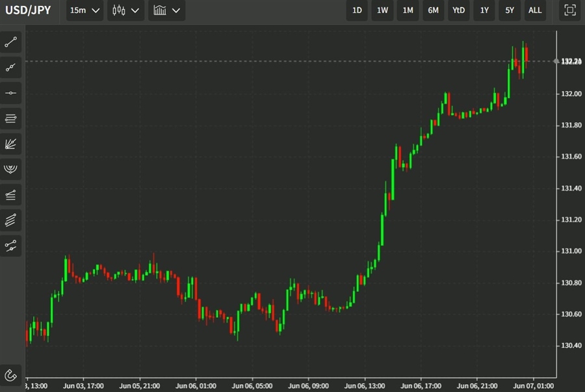Set range to 1Y
This screenshot has height=392, width=585.
tap(484, 10)
